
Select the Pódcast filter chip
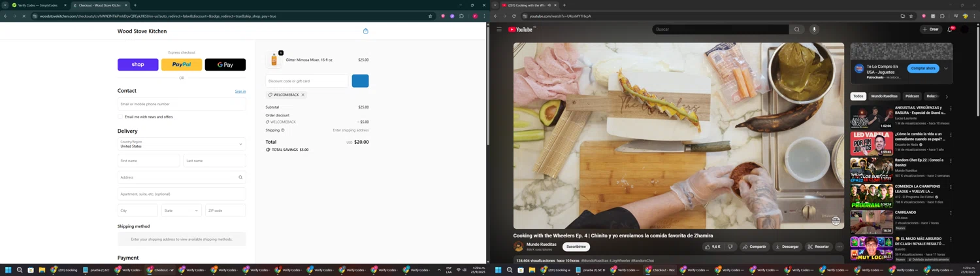click(912, 96)
